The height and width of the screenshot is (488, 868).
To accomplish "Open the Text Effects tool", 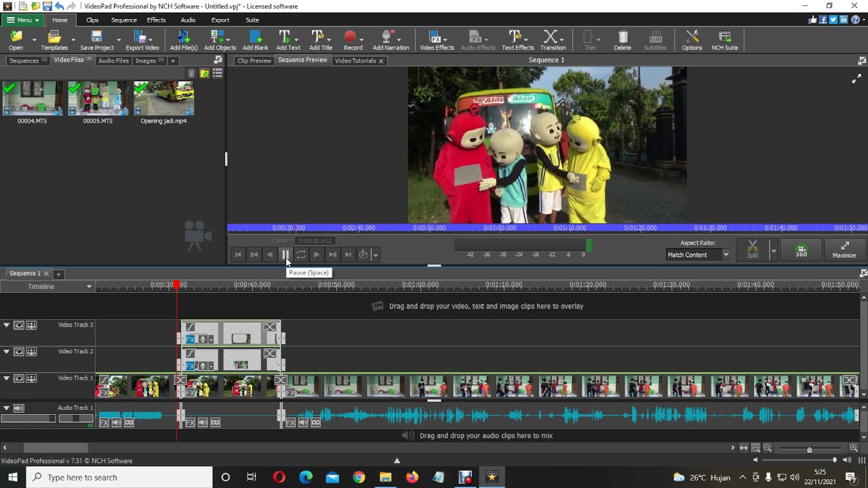I will click(x=517, y=40).
